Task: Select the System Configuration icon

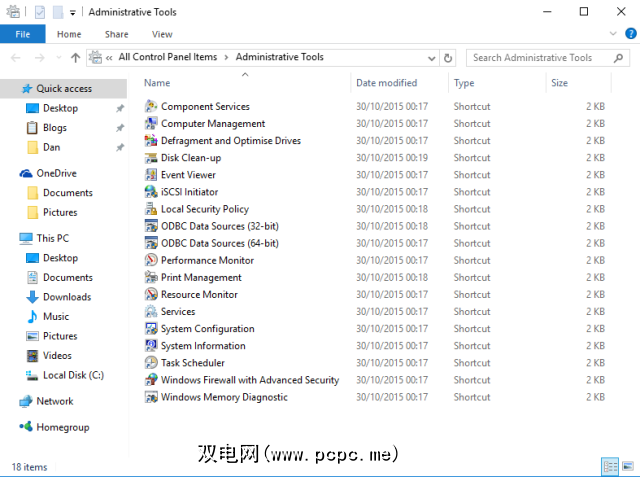Action: click(x=151, y=329)
